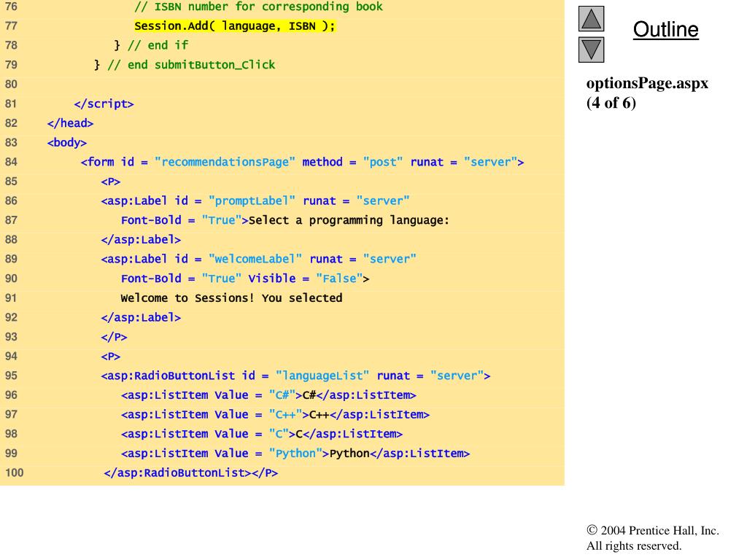This screenshot has width=747, height=560.
Task: Click the </script> closing tag
Action: point(104,104)
